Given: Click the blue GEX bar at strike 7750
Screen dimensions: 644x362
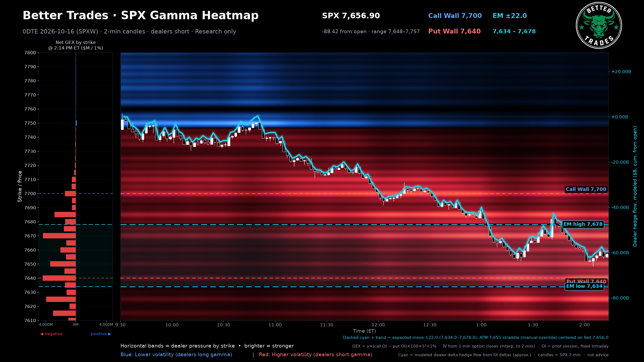Looking at the screenshot, I should (76, 123).
